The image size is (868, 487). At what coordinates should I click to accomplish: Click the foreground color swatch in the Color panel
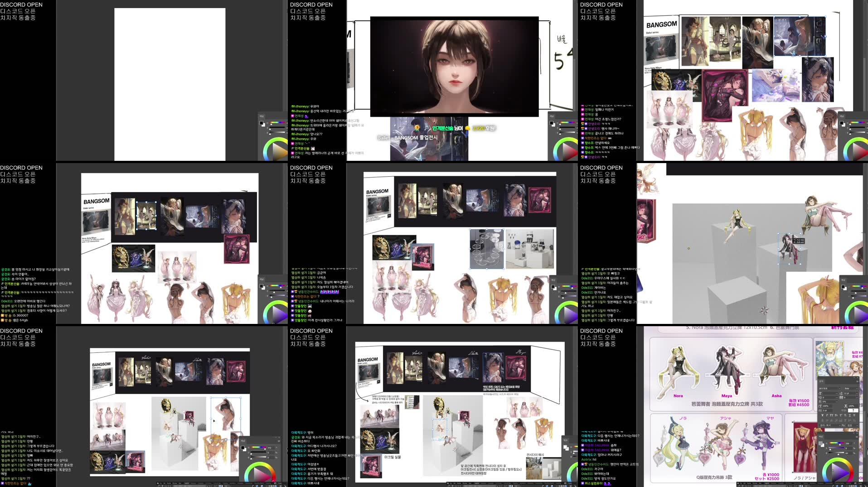tap(820, 443)
